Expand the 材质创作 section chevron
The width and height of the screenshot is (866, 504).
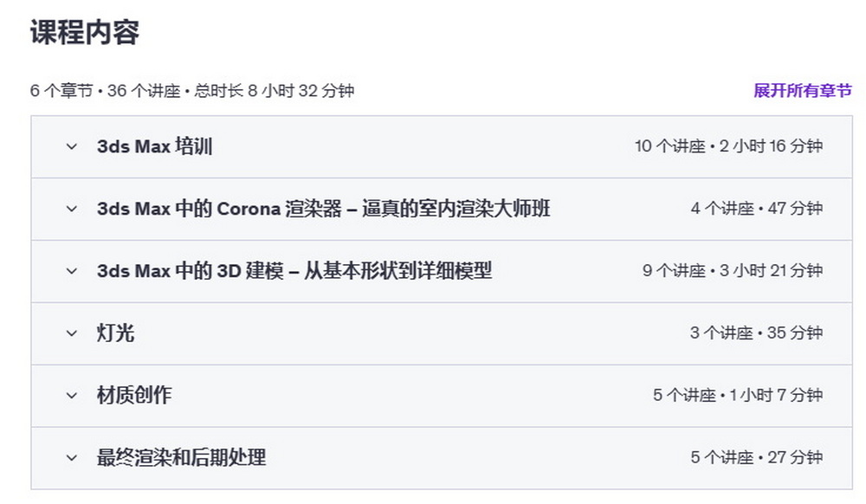pyautogui.click(x=72, y=396)
